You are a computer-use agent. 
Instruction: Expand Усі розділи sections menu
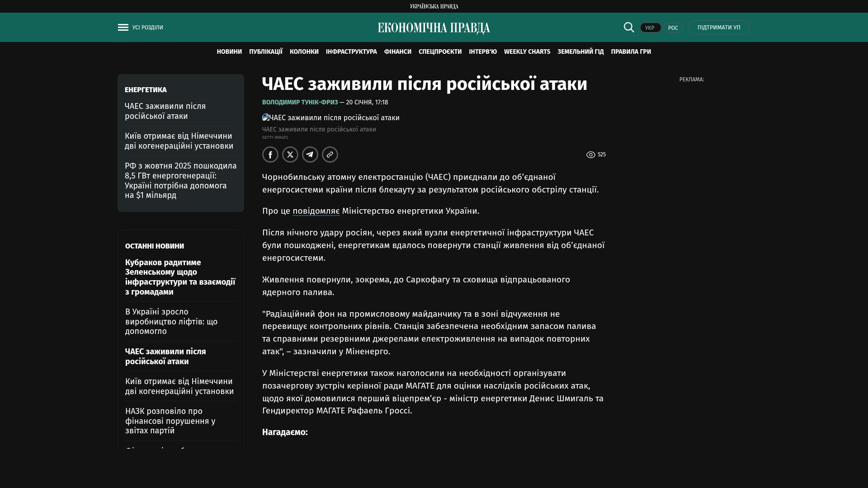pyautogui.click(x=147, y=28)
